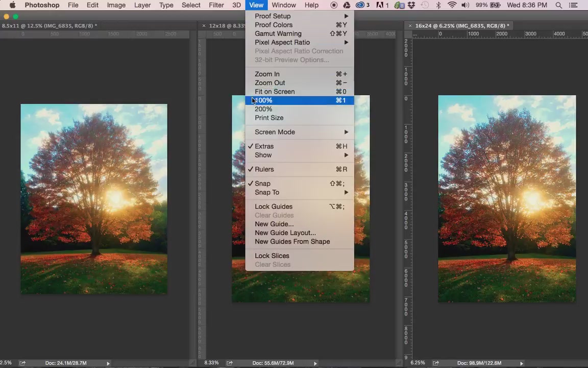The height and width of the screenshot is (368, 588).
Task: Open the Filter menu
Action: [x=216, y=5]
